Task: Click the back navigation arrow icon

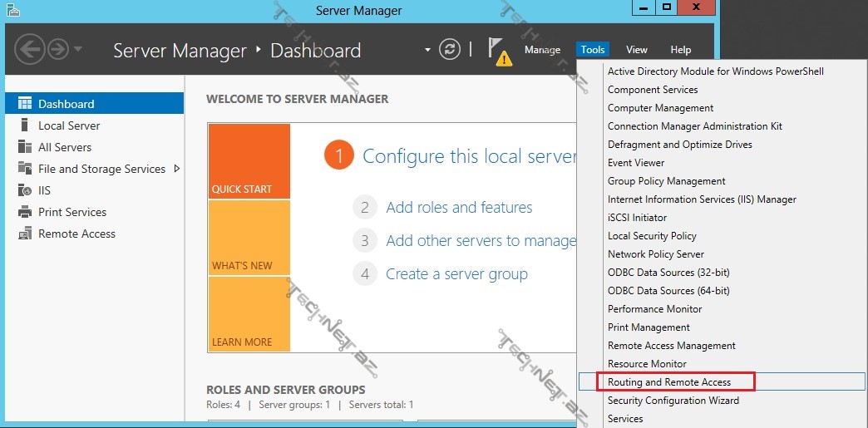Action: 29,49
